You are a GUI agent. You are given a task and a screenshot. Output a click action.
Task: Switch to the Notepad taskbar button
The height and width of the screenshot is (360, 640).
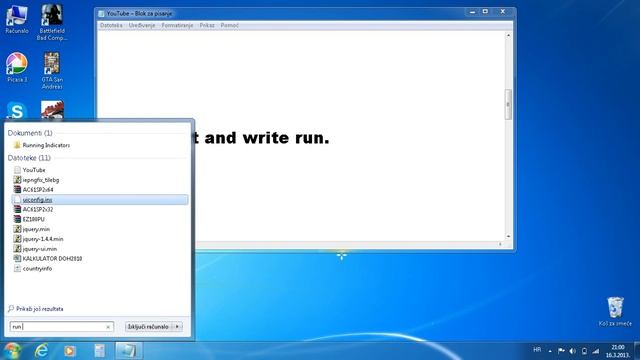129,351
